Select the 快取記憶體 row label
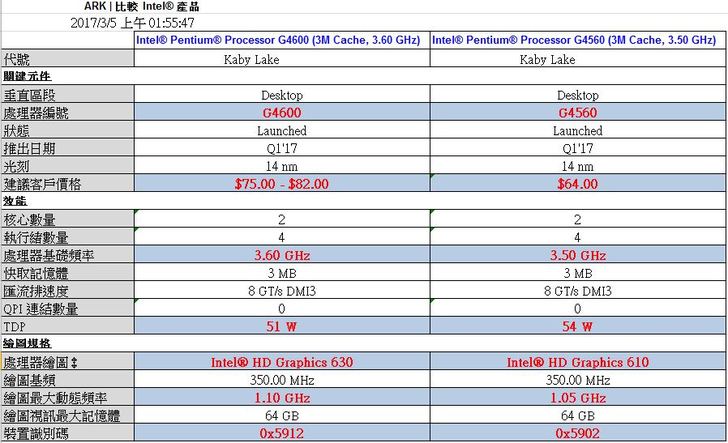 click(x=68, y=273)
